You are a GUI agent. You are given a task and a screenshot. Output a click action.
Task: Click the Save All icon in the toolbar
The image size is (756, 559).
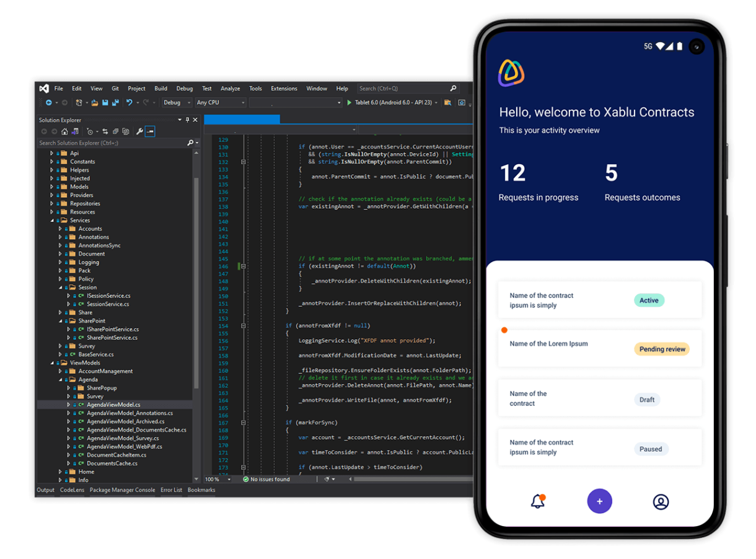(116, 102)
